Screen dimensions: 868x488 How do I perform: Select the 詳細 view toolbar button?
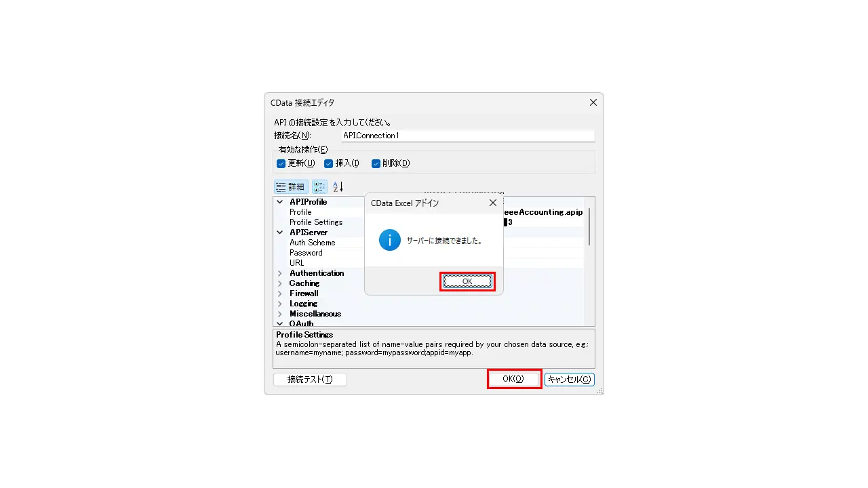tap(291, 186)
